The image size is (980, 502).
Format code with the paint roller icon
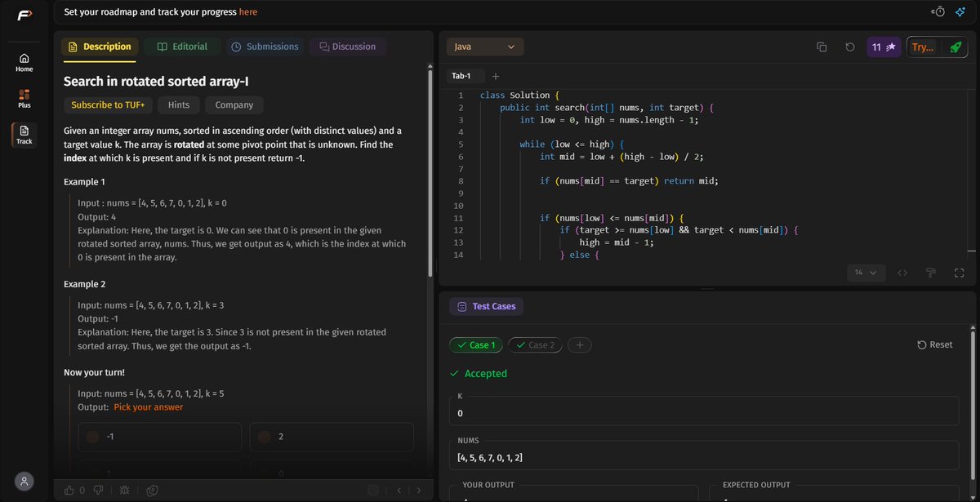930,273
